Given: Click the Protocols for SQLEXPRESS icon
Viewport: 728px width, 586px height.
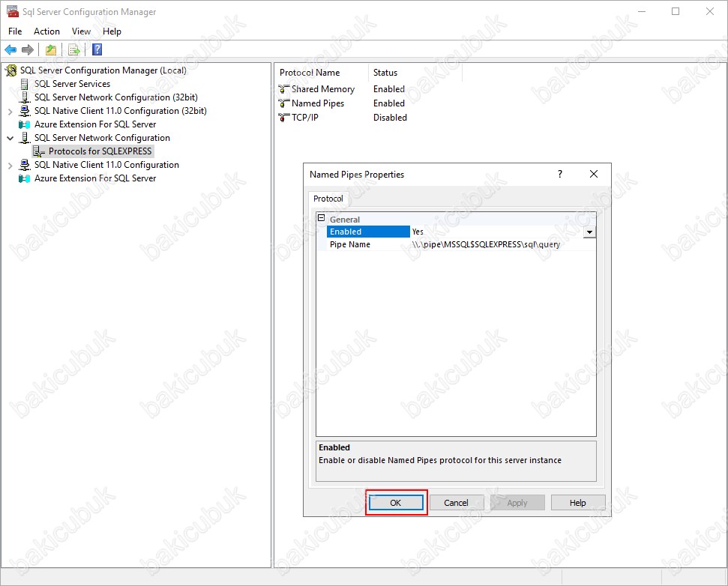Looking at the screenshot, I should click(39, 151).
